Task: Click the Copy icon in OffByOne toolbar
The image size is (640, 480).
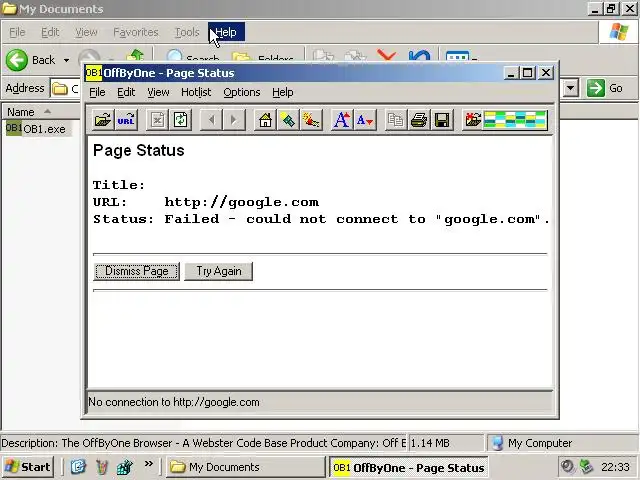Action: tap(396, 120)
